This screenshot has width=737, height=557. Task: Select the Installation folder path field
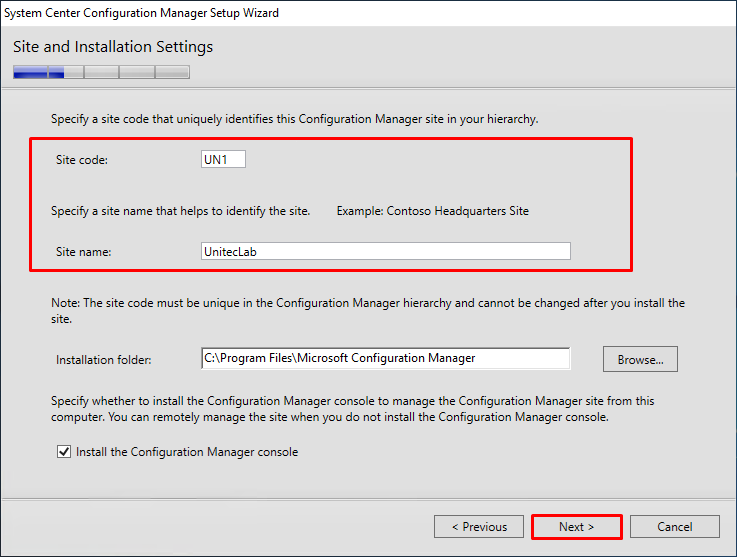[x=386, y=359]
